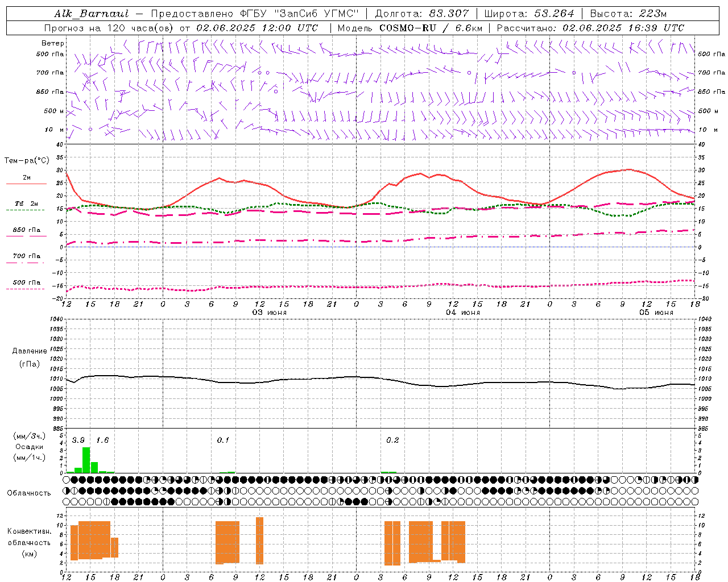Select the 'Предоставлено ФГБУ "ЗапСиб УГМС"' provider text
The width and height of the screenshot is (728, 582).
255,14
